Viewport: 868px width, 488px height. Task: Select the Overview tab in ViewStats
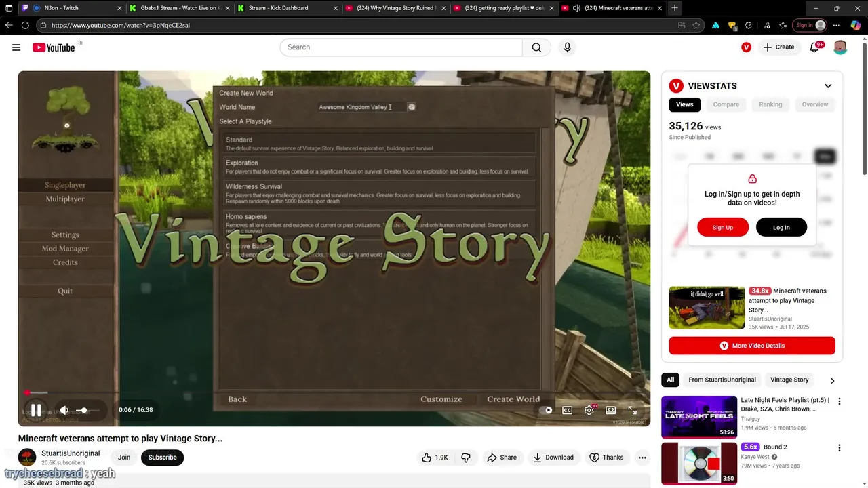[815, 104]
